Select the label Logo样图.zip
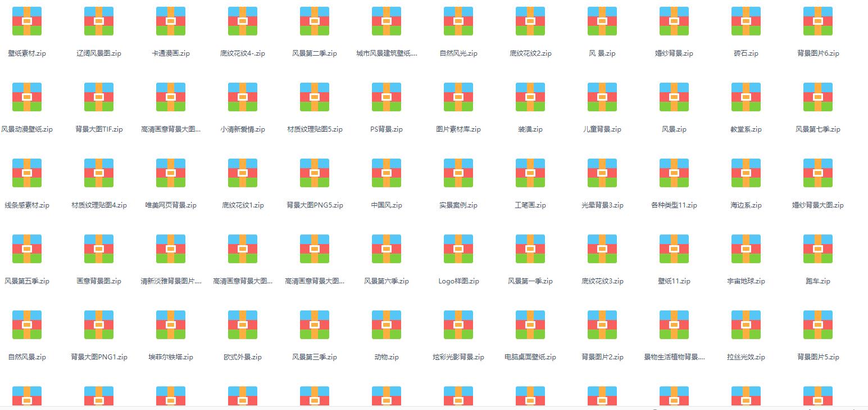 (x=458, y=281)
